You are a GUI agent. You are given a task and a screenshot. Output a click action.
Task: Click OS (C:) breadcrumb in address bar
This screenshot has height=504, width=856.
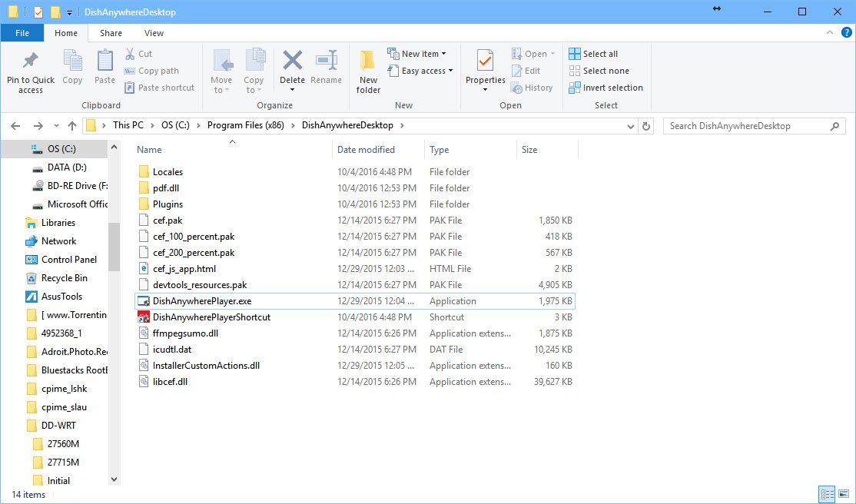click(175, 125)
